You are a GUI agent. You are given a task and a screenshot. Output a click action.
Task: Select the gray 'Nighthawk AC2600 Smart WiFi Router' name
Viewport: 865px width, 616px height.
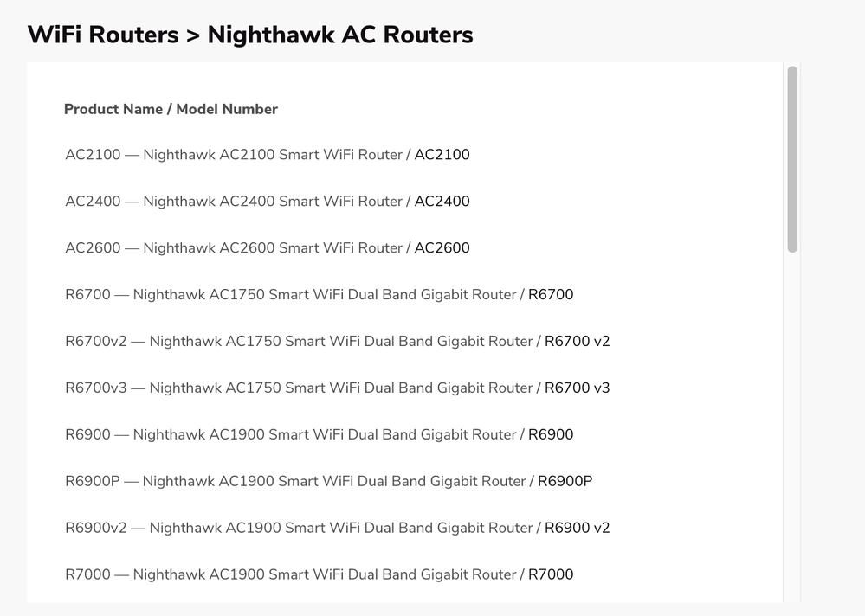point(273,248)
